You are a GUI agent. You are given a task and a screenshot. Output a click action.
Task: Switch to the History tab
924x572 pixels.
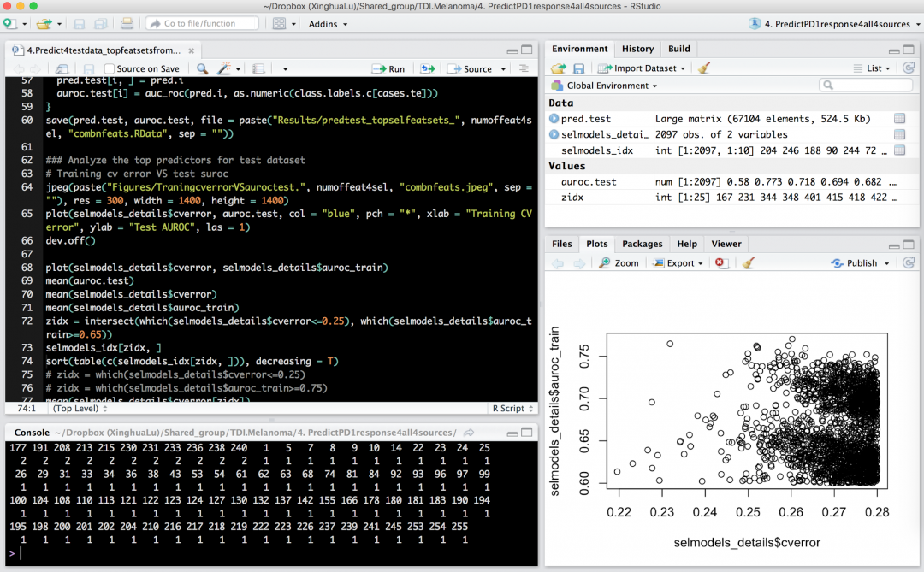pos(637,49)
